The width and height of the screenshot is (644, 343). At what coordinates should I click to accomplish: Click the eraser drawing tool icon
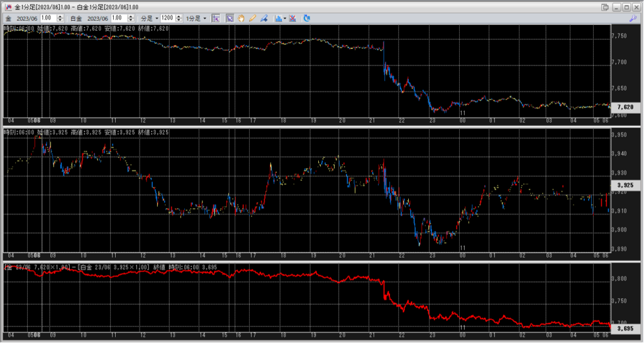pos(264,18)
